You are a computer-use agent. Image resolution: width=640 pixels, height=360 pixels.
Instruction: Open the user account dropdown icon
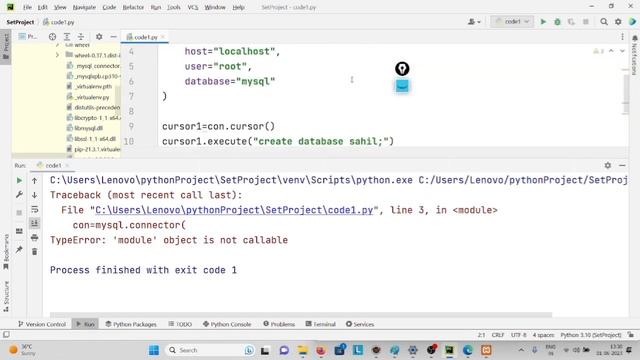click(473, 22)
